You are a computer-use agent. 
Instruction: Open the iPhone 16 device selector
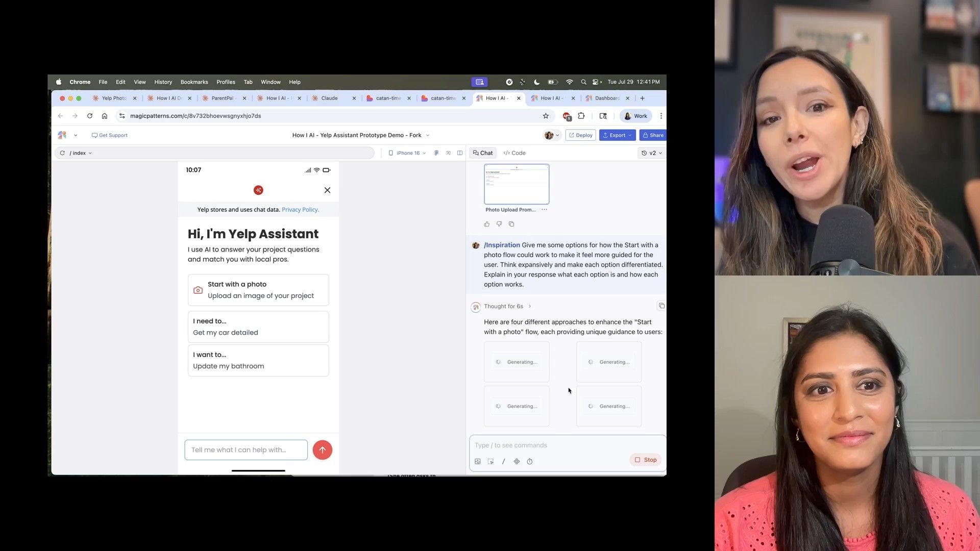[407, 153]
